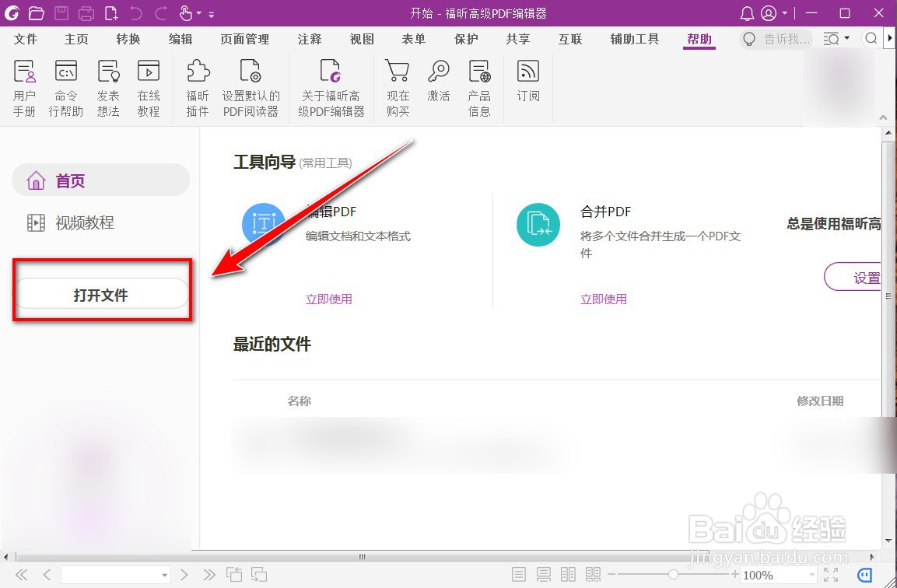
Task: Go to previous page arrow
Action: (47, 574)
